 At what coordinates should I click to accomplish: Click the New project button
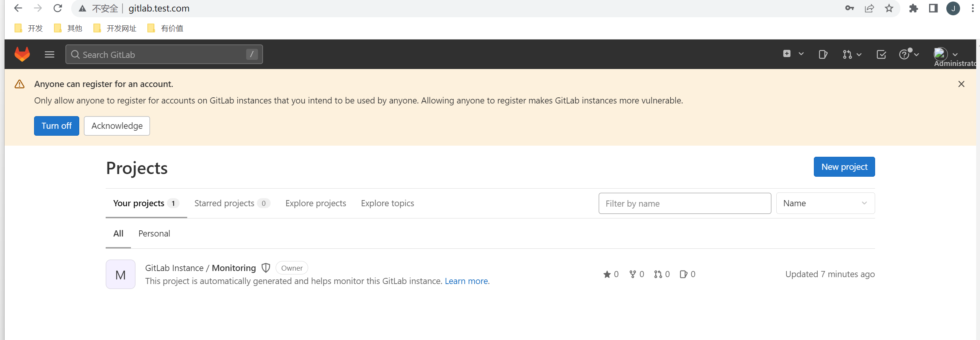click(844, 167)
